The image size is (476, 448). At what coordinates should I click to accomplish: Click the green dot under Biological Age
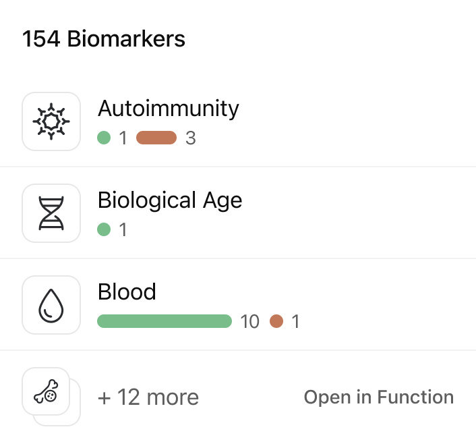point(104,230)
